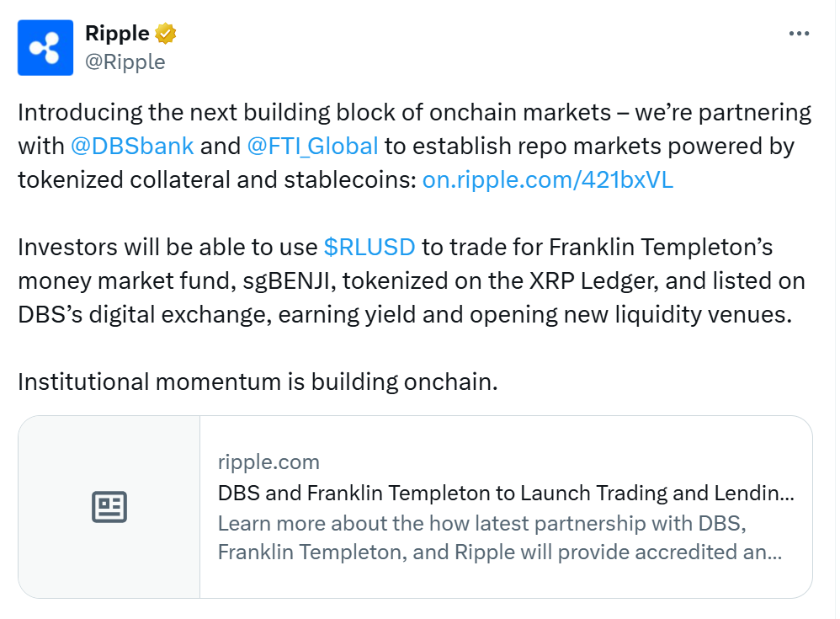The width and height of the screenshot is (840, 619).
Task: Click the card description starting 'Learn more about'
Action: pos(500,538)
